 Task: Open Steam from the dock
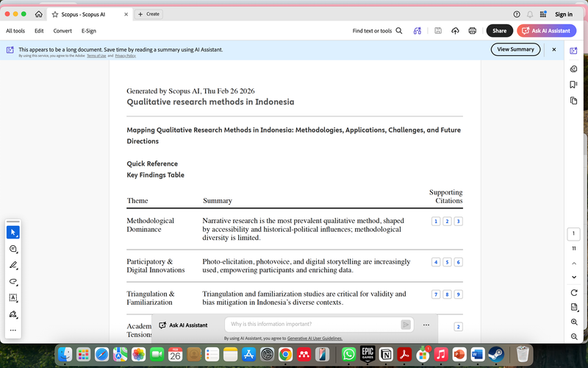(495, 354)
